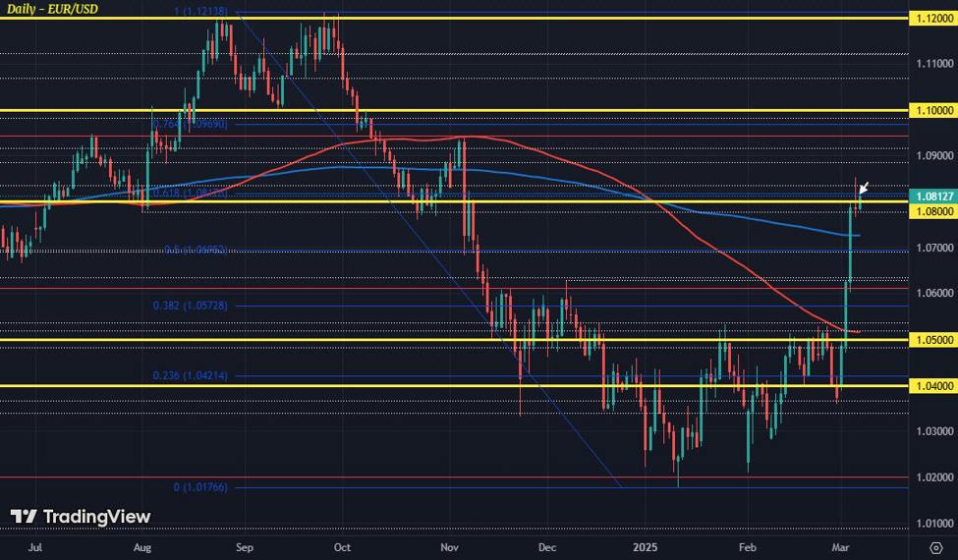Click the 1.04000 price axis label
Screen dimensions: 958x560
point(930,386)
